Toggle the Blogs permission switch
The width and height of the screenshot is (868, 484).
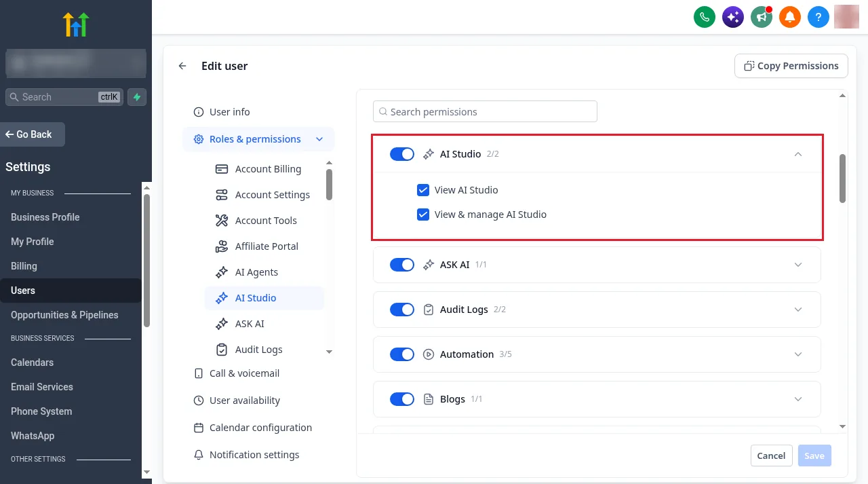[x=402, y=399]
